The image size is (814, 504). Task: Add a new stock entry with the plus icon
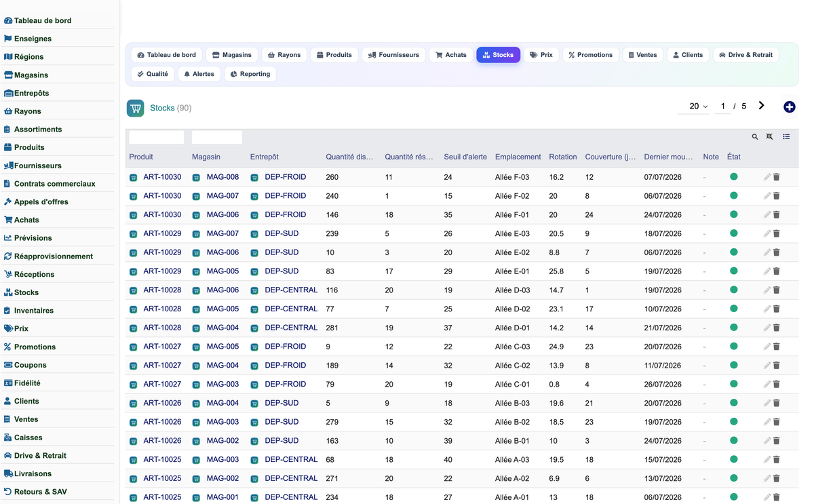pyautogui.click(x=789, y=107)
